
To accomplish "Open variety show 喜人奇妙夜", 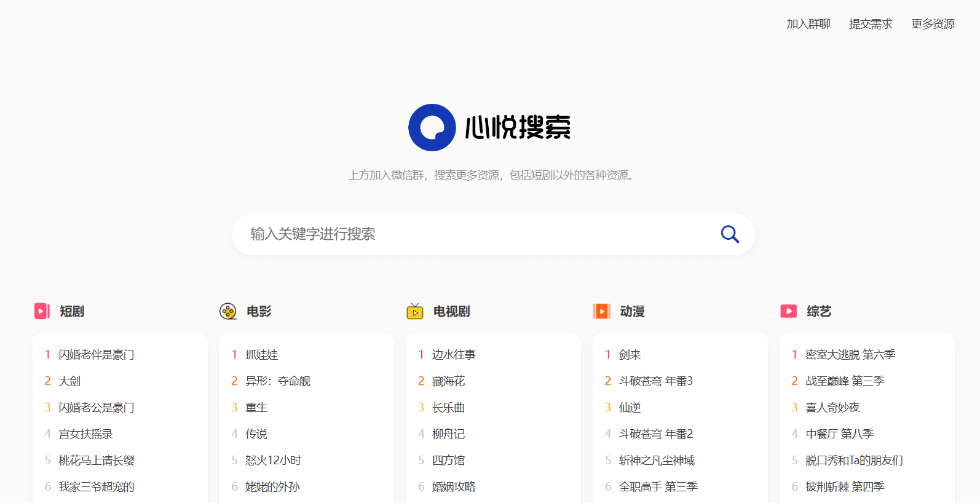I will pos(832,408).
